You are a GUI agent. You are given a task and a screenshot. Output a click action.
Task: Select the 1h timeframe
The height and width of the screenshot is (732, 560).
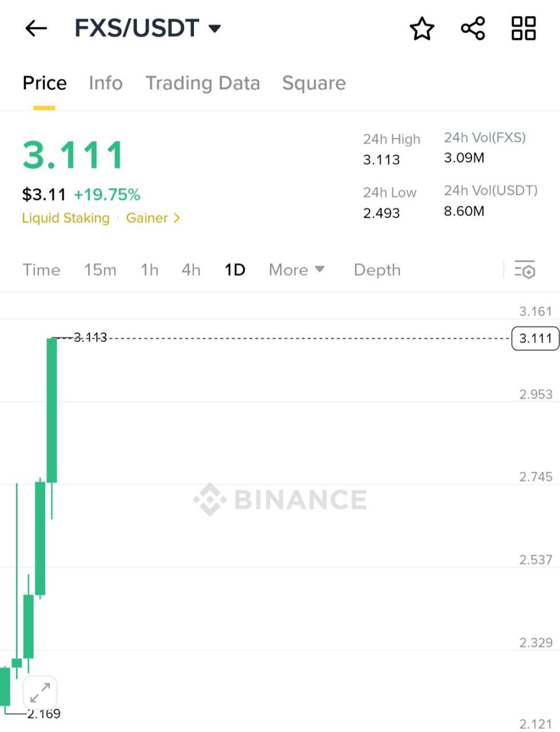pos(149,270)
